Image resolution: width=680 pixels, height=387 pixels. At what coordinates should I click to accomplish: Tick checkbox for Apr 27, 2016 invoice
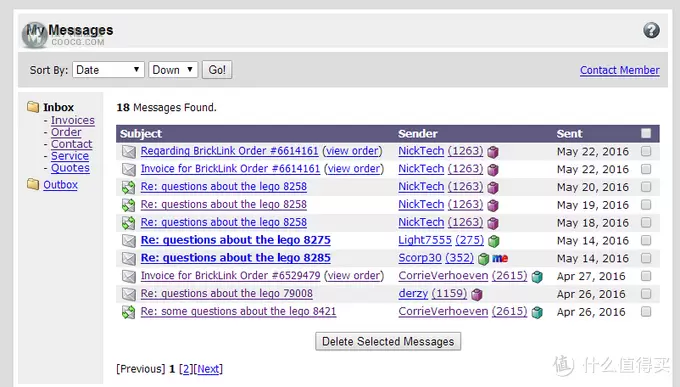click(x=646, y=275)
